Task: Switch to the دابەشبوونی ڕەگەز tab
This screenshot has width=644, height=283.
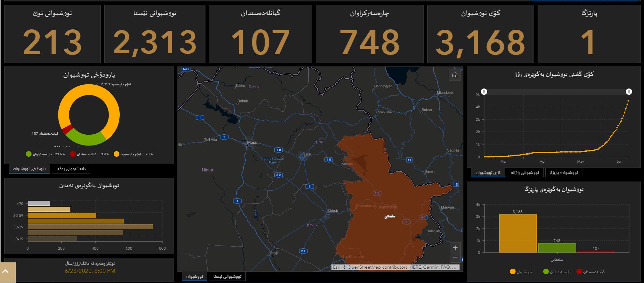Action: (x=71, y=169)
